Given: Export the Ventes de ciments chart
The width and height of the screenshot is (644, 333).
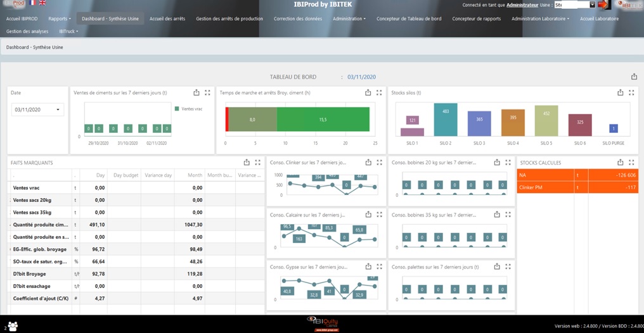Looking at the screenshot, I should pyautogui.click(x=196, y=92).
